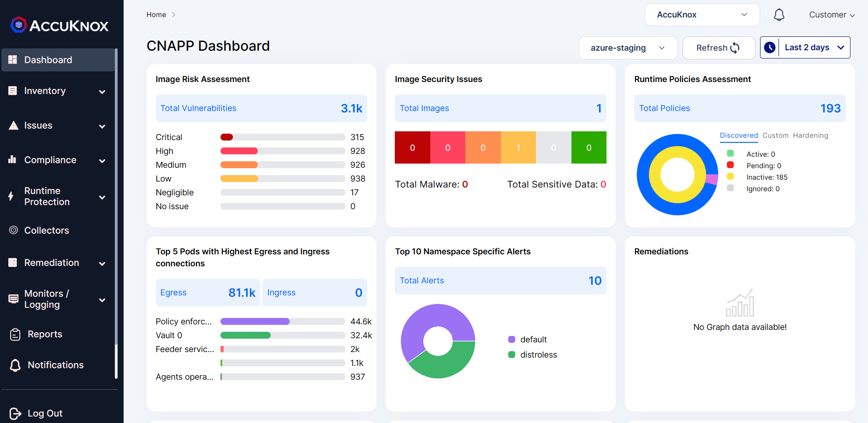868x423 pixels.
Task: Open the AccuKnox tenant dropdown
Action: (702, 15)
